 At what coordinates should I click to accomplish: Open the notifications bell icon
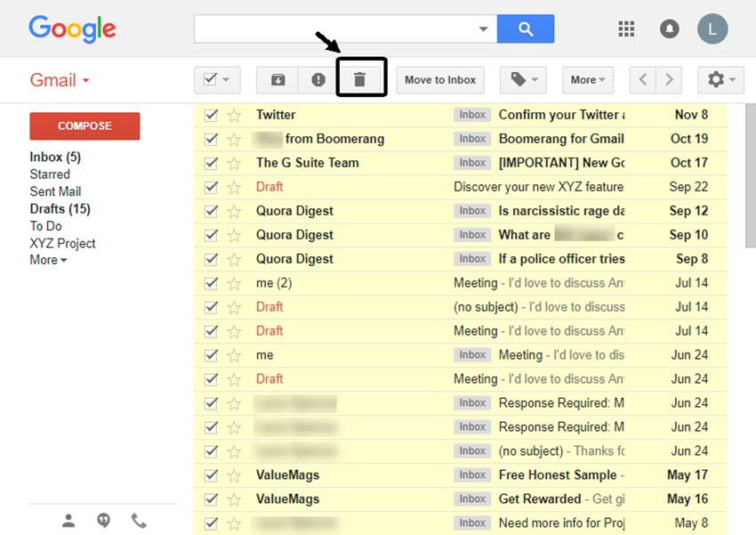(x=669, y=28)
